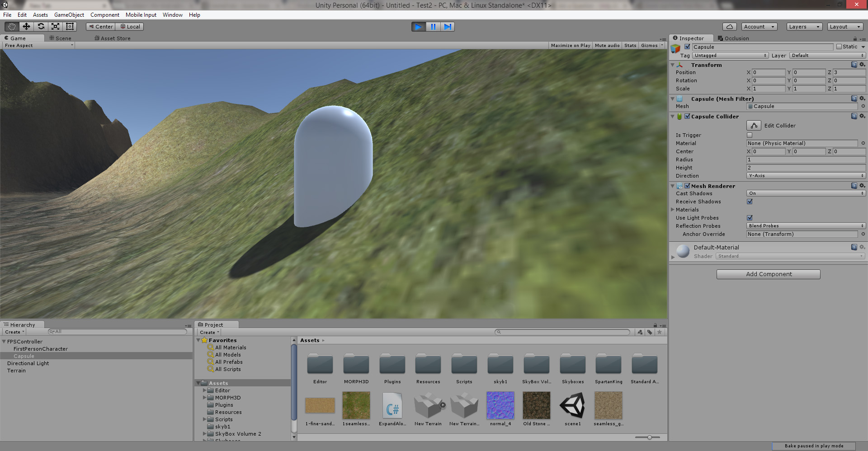Switch to the Scene tab

60,38
